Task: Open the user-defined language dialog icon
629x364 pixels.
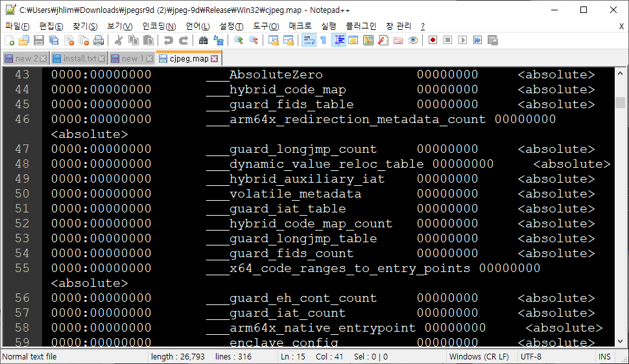Action: pyautogui.click(x=353, y=41)
